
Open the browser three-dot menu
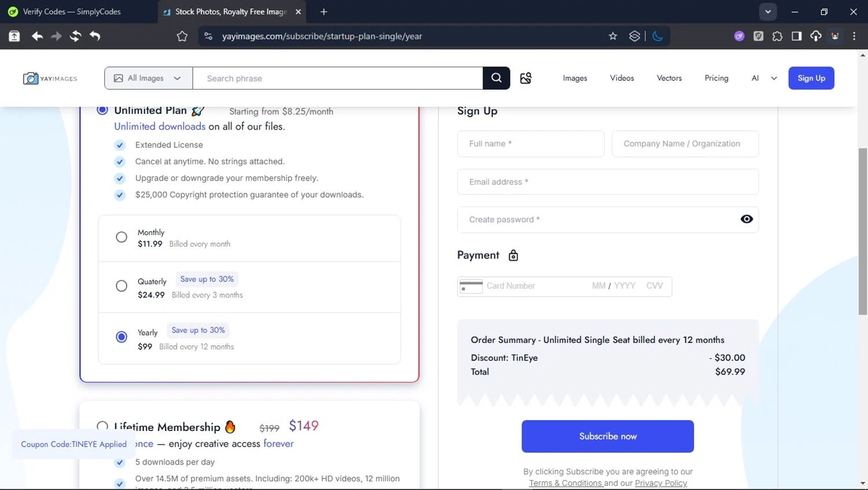tap(854, 36)
